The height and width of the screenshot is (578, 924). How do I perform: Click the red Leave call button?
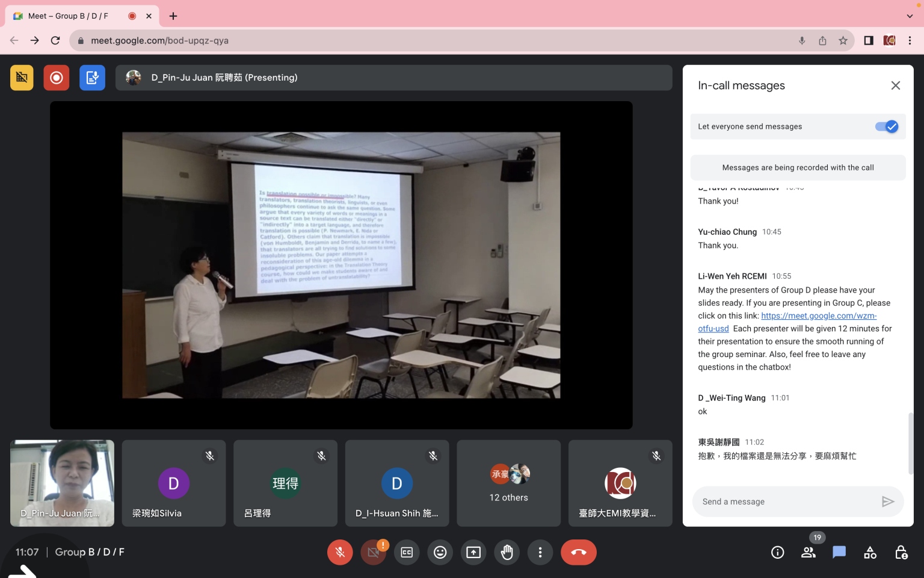coord(579,552)
